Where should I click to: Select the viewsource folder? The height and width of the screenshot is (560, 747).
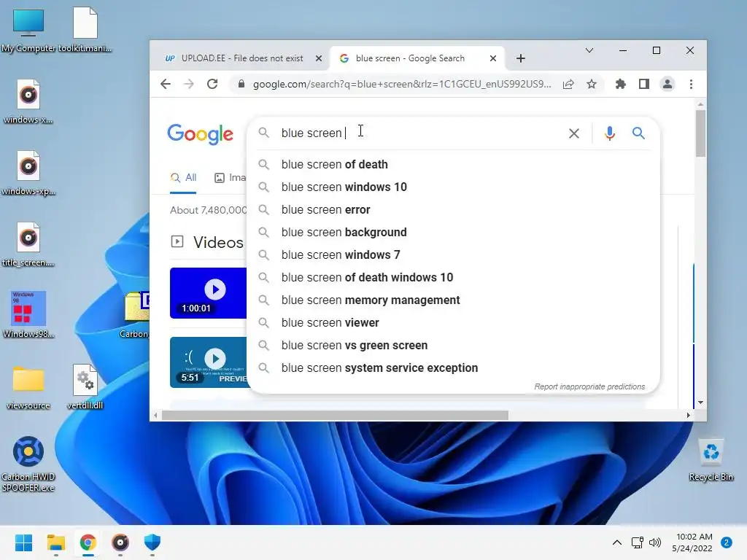point(28,388)
